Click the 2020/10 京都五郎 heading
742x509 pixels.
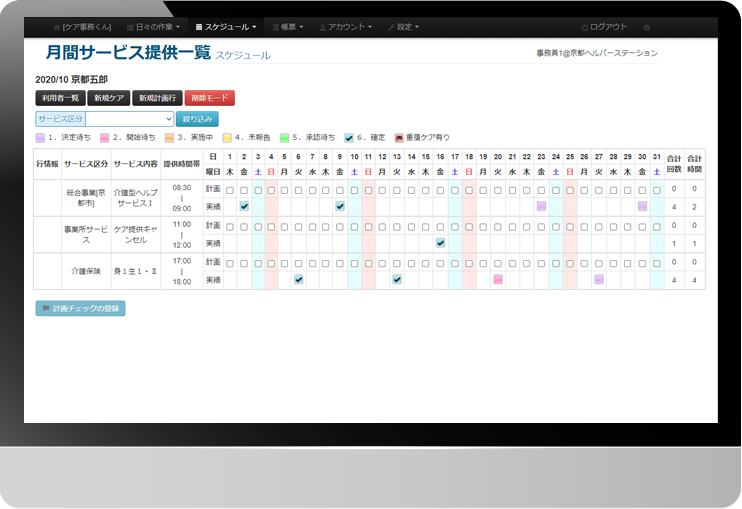point(71,79)
